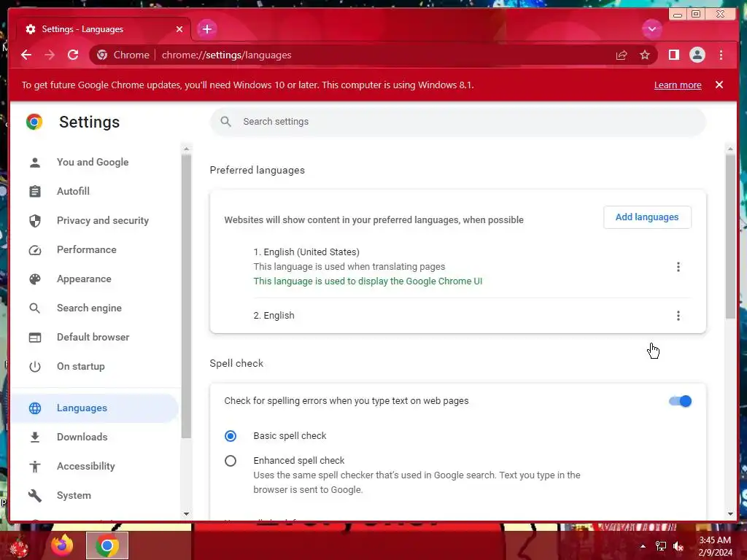Select Default browser in sidebar
Viewport: 747px width, 560px height.
pyautogui.click(x=93, y=337)
